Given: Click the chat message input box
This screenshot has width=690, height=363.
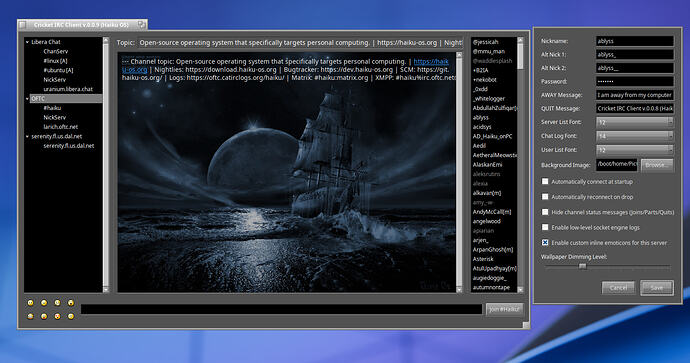Looking at the screenshot, I should pyautogui.click(x=282, y=309).
